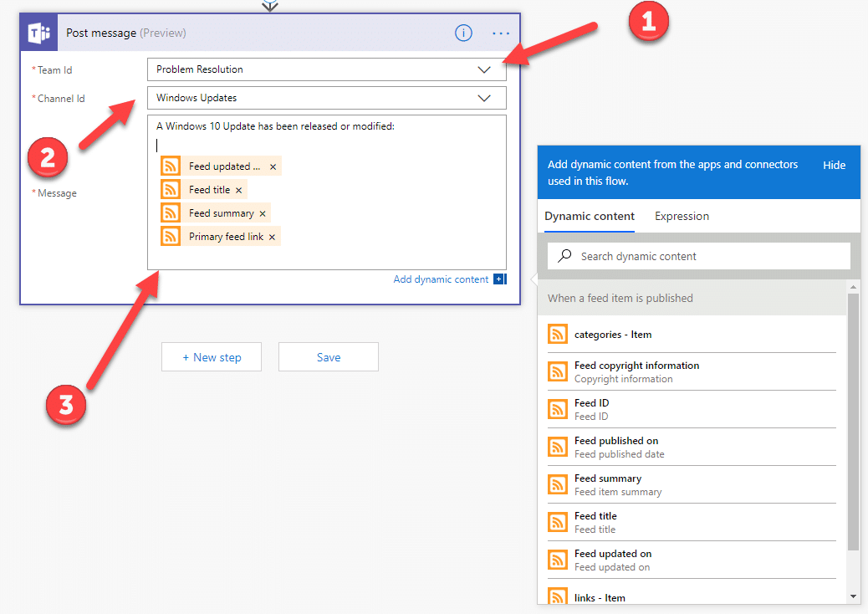Screen dimensions: 868x614
Task: Switch to the Expression tab
Action: tap(682, 217)
